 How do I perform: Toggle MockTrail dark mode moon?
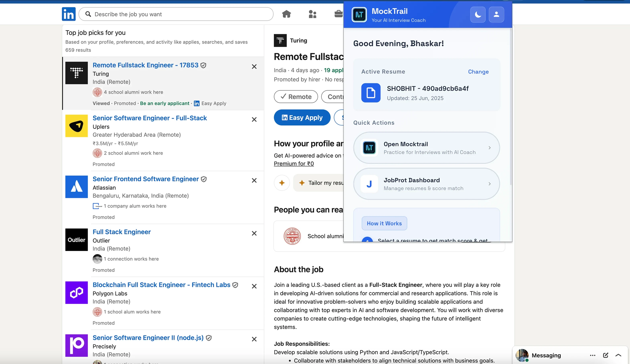pos(478,15)
